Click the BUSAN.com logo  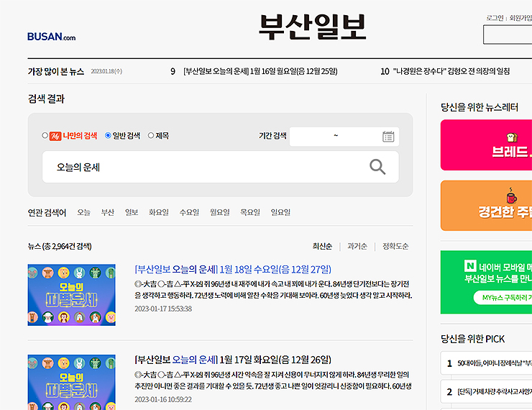click(52, 37)
